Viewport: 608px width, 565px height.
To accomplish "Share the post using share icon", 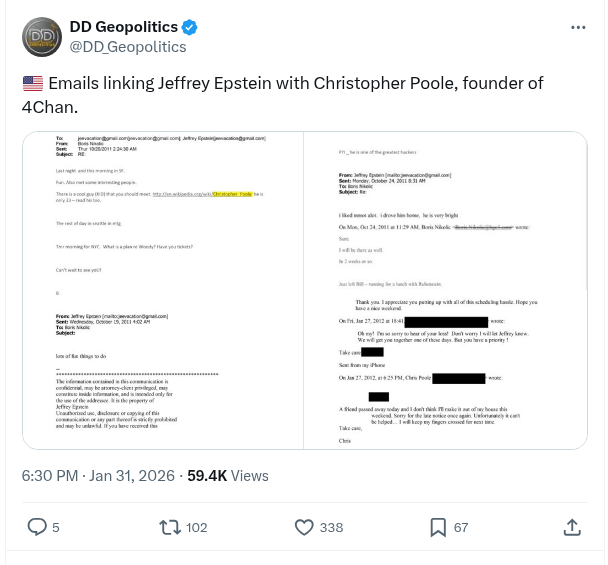I will pyautogui.click(x=572, y=527).
